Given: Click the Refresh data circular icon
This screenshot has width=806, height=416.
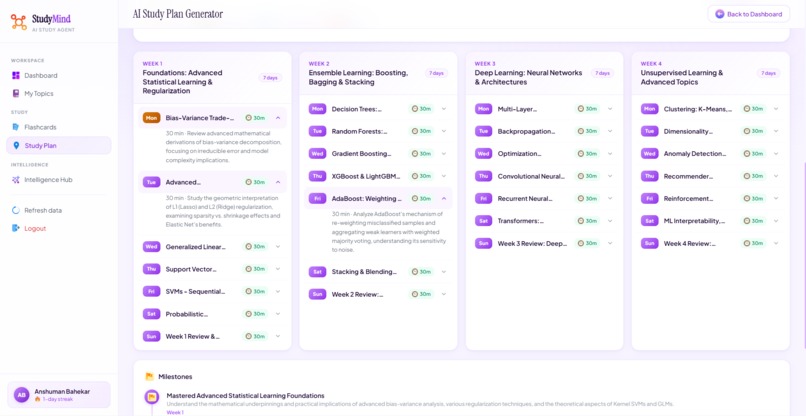Looking at the screenshot, I should point(15,210).
